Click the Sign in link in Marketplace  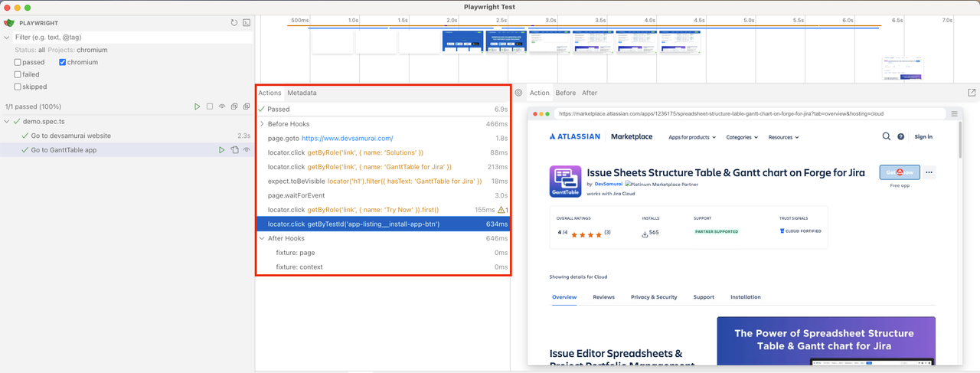(923, 137)
